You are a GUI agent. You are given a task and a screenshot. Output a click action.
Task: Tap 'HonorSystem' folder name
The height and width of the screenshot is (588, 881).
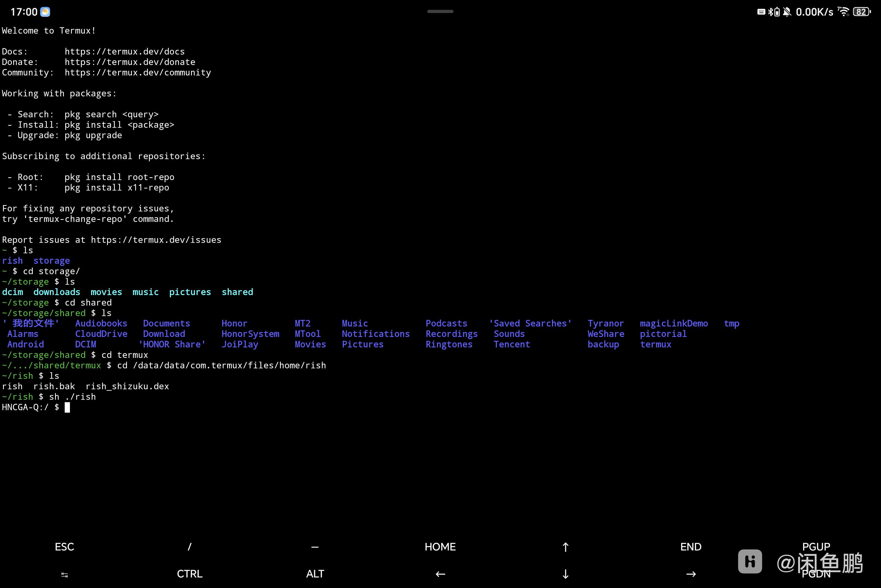click(251, 334)
